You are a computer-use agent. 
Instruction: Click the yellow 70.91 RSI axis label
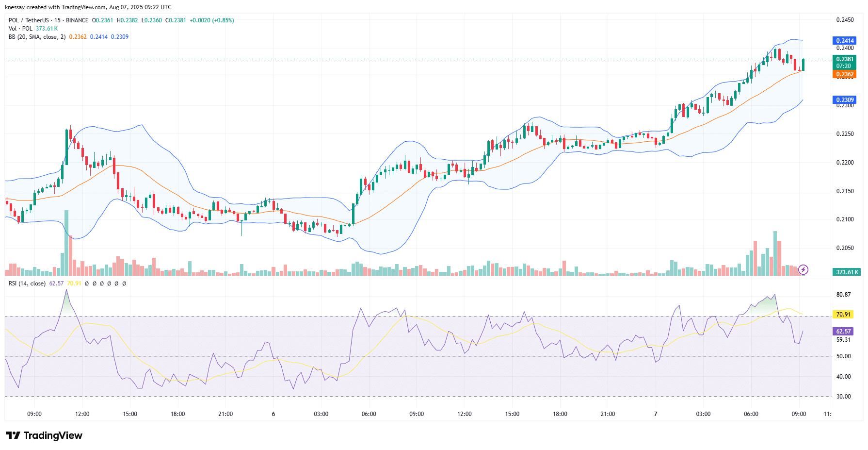pyautogui.click(x=843, y=315)
